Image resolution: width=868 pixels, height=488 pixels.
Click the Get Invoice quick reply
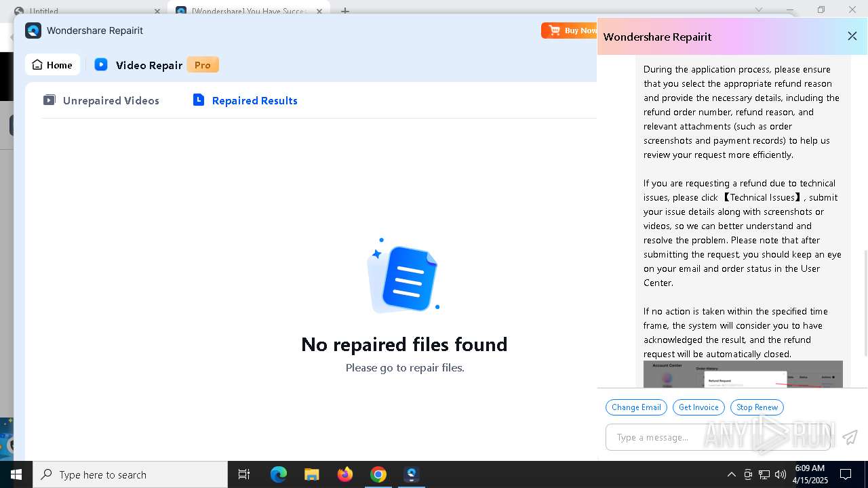(698, 407)
